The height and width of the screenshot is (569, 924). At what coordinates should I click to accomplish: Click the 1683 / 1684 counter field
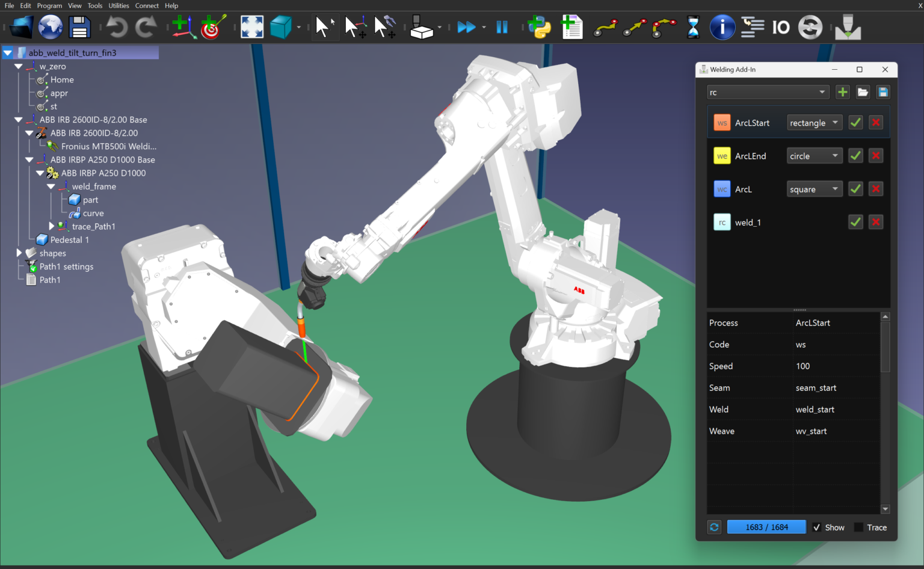(x=766, y=527)
